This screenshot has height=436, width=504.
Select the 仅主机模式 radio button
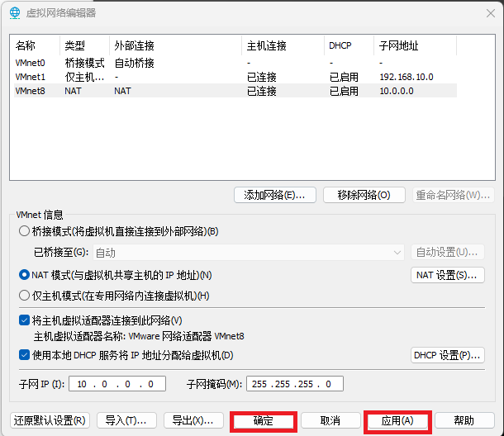[x=25, y=296]
